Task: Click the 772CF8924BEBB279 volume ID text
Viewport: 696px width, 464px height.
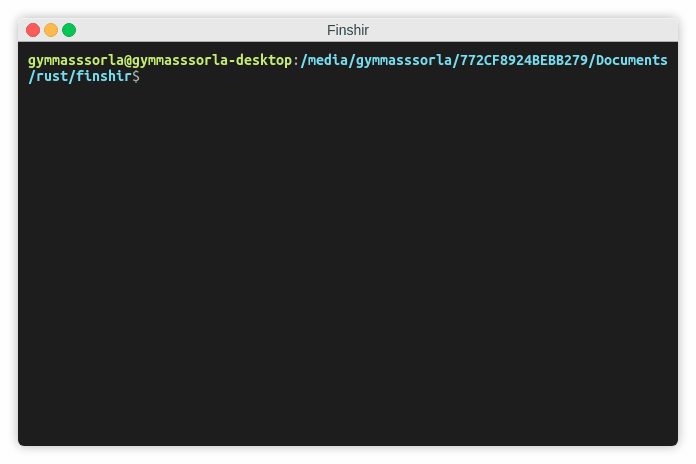Action: pyautogui.click(x=524, y=60)
